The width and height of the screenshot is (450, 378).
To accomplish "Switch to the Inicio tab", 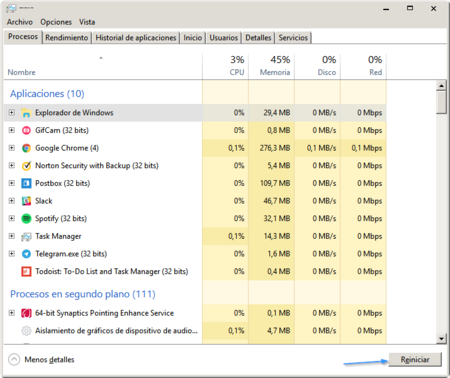I will click(193, 38).
